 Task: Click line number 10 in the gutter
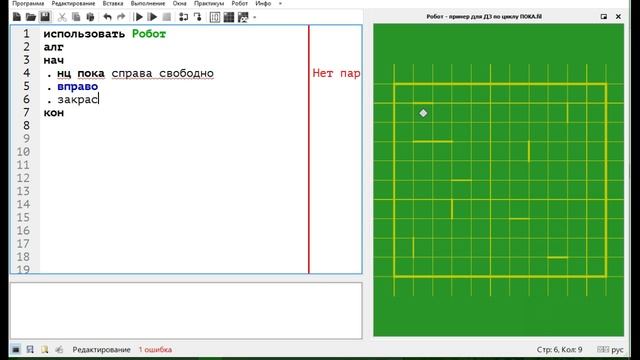pos(23,152)
